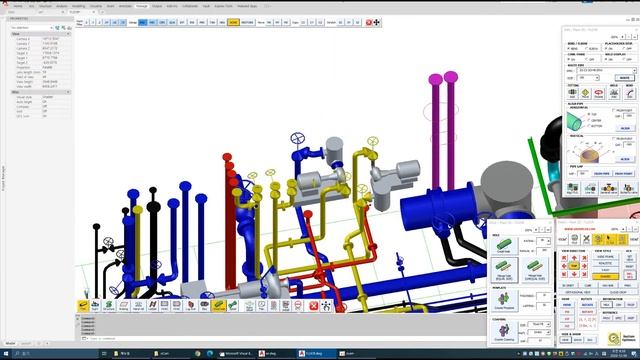This screenshot has width=640, height=360.
Task: Select TOP horizontal alignment radio
Action: point(588,114)
